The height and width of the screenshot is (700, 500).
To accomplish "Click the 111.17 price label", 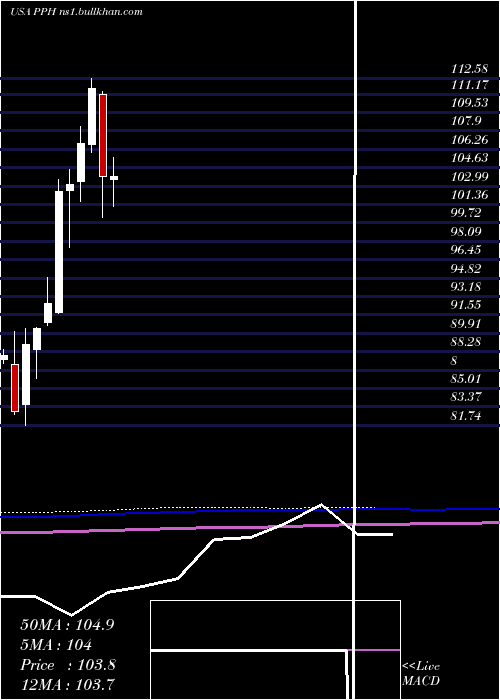I will (x=470, y=84).
